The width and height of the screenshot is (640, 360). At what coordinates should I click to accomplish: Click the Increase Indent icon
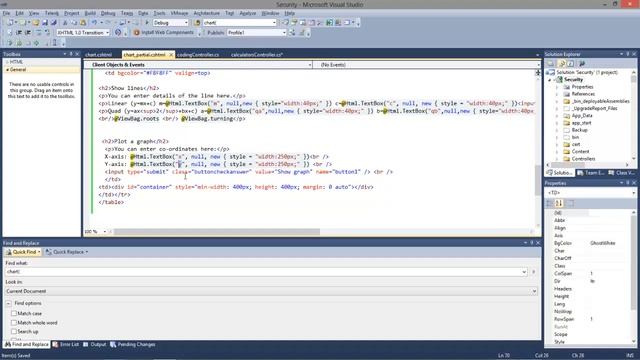coord(28,33)
